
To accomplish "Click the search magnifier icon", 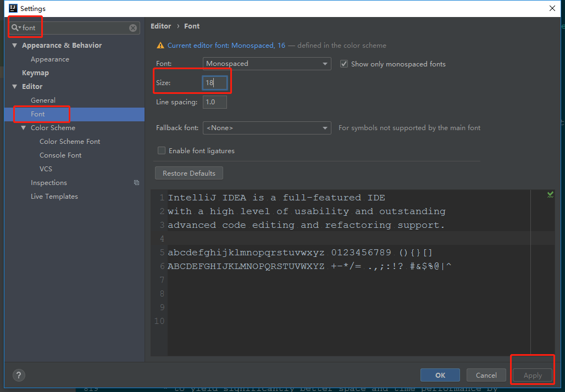I will click(x=15, y=27).
